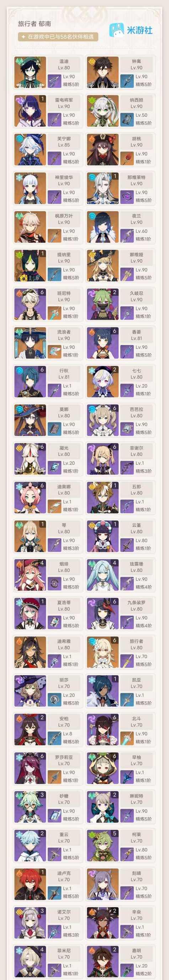This screenshot has height=980, width=169.
Task: Open 纳西妲's weapon icon
Action: [x=127, y=120]
